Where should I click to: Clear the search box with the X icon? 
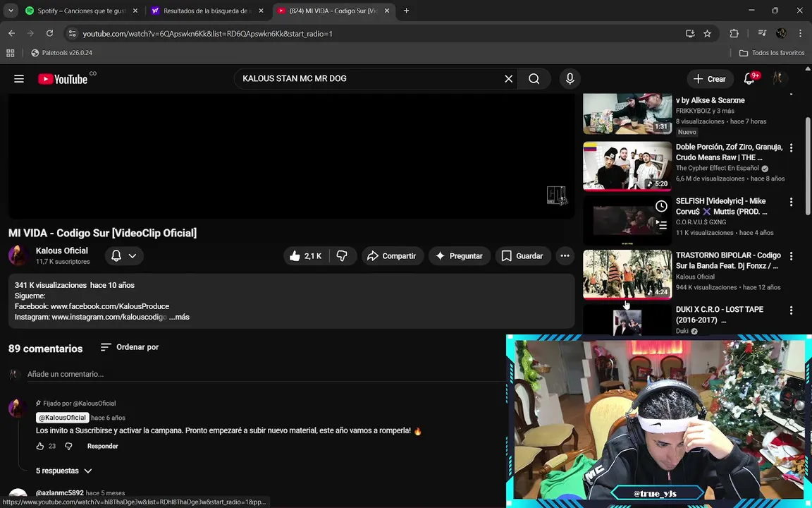[508, 79]
